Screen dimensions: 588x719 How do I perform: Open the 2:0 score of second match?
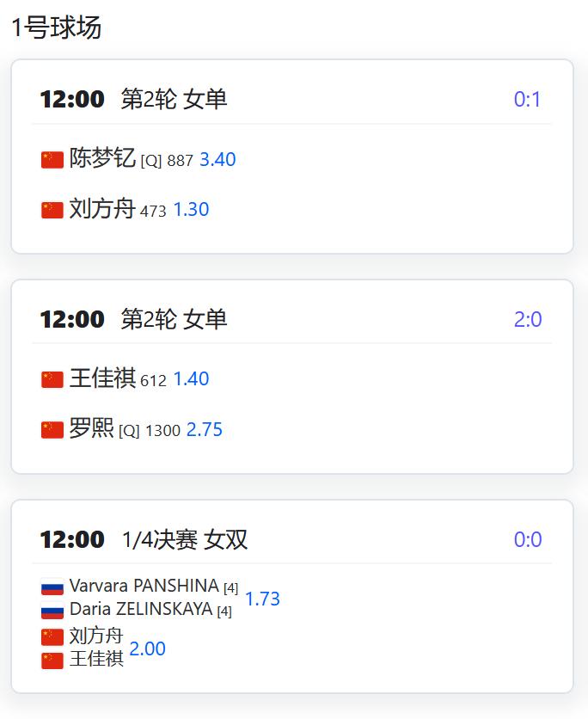pos(528,320)
